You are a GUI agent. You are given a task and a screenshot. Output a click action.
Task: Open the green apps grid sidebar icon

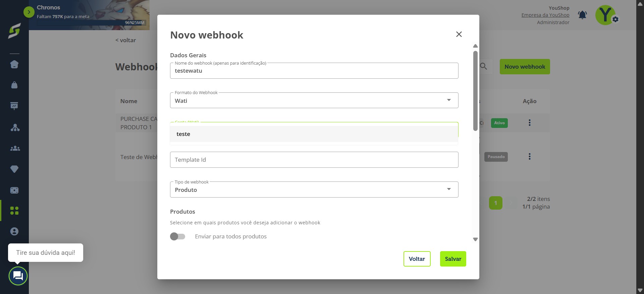(x=14, y=211)
